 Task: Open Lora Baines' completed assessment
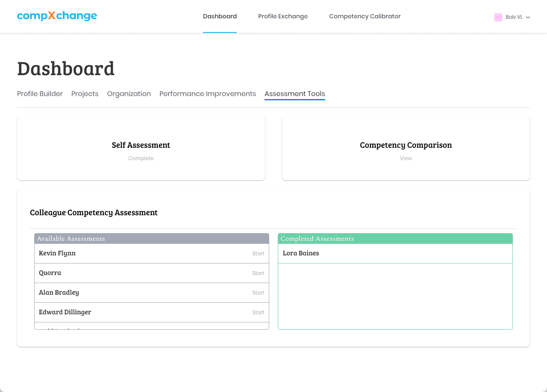pos(300,253)
